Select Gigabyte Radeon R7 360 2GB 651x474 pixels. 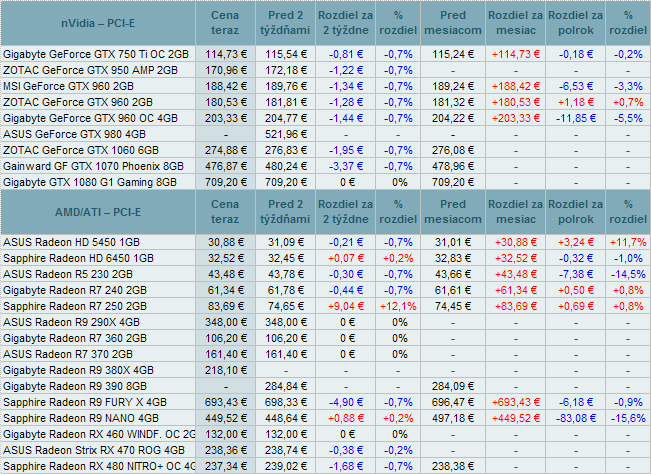tap(75, 338)
